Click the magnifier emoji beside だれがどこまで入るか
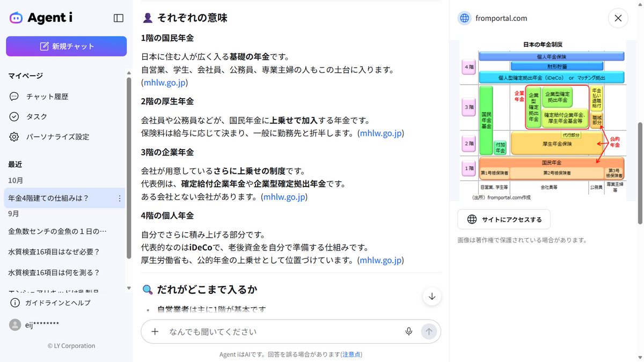Screen dimensions: 644x362 (x=148, y=290)
